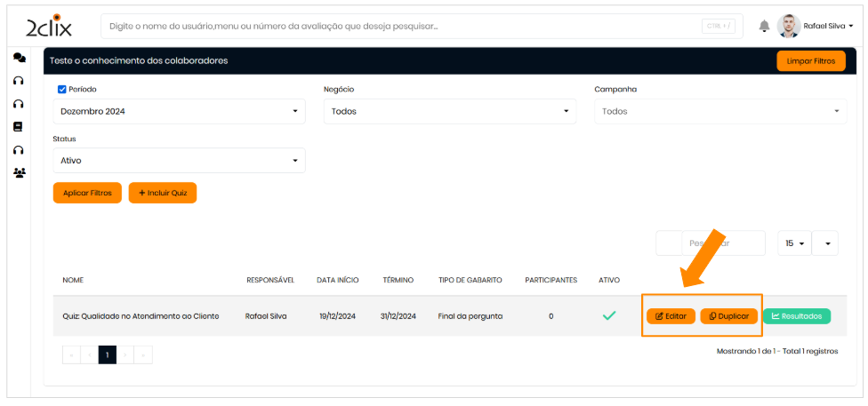
Task: Click the Limpar Filtros button
Action: coord(810,61)
